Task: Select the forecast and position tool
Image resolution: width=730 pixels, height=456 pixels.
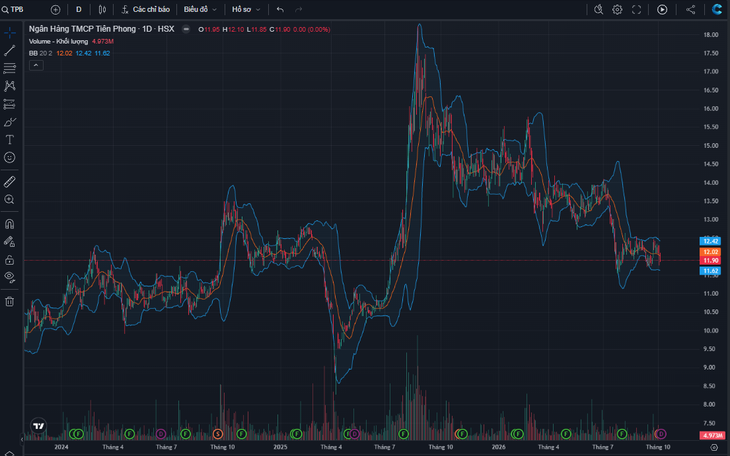Action: [x=9, y=104]
